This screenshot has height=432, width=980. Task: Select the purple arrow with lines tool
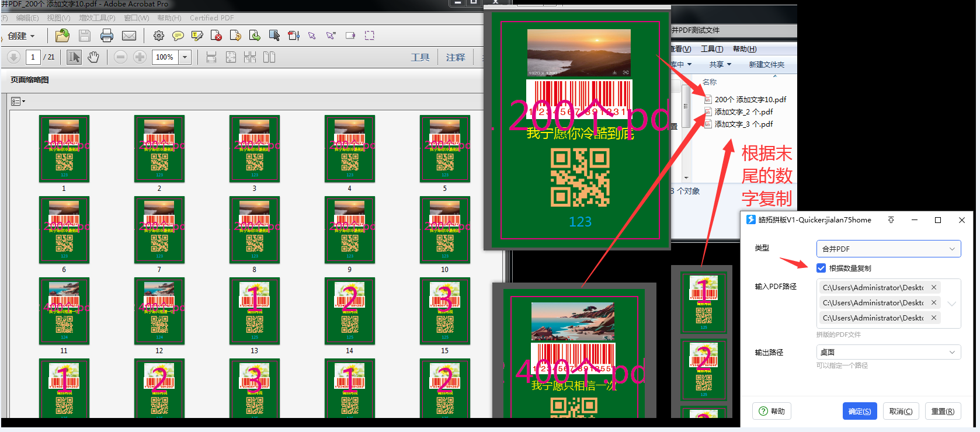331,36
